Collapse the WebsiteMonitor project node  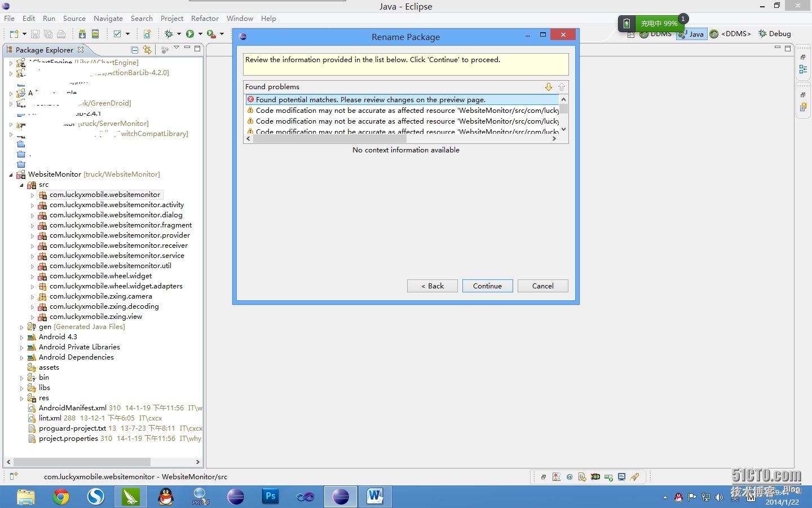[11, 175]
